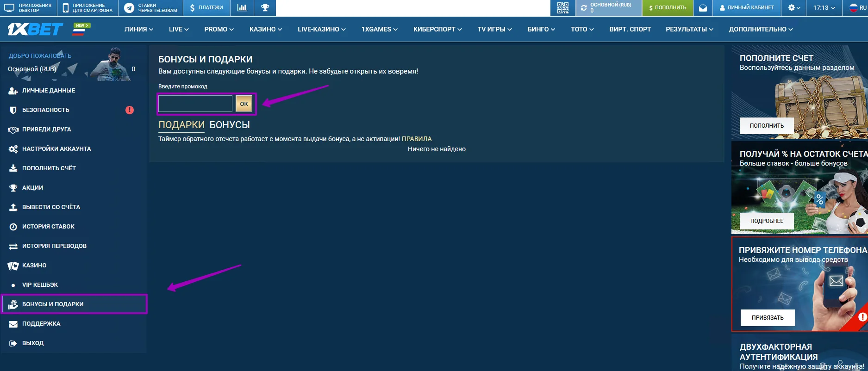This screenshot has width=868, height=371.
Task: Open the Дополнительно menu
Action: (x=761, y=29)
